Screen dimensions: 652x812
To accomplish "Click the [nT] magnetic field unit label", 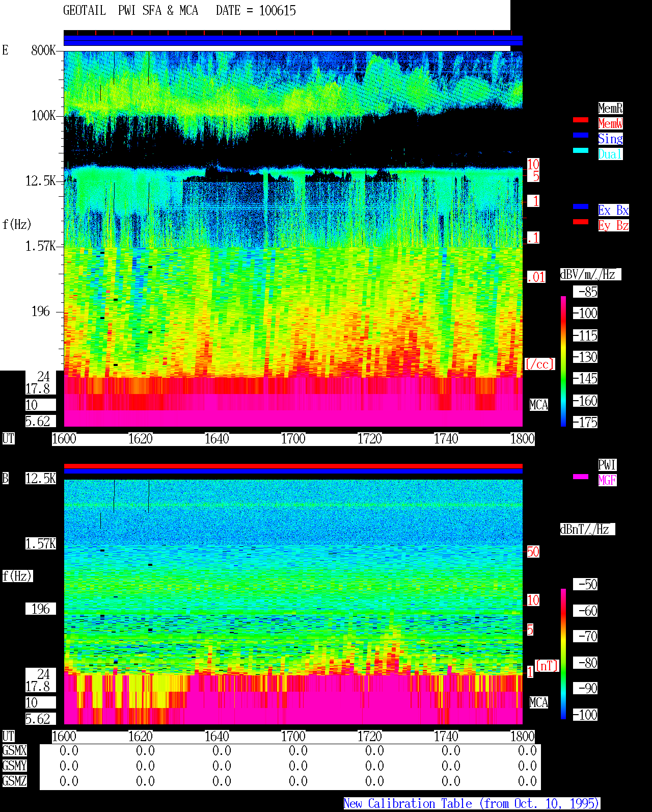I will [547, 666].
